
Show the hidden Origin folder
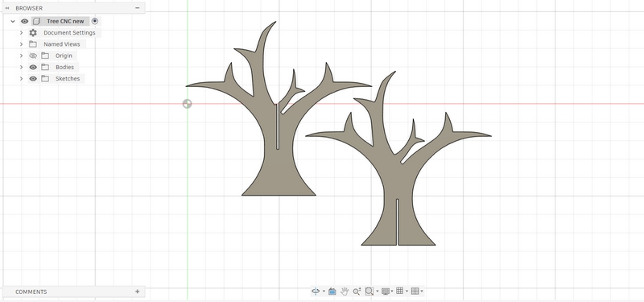click(x=33, y=56)
